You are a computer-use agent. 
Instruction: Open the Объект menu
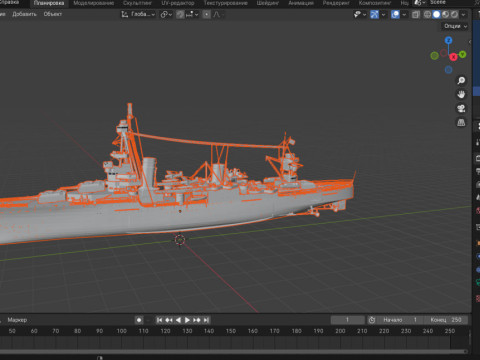[x=53, y=14]
